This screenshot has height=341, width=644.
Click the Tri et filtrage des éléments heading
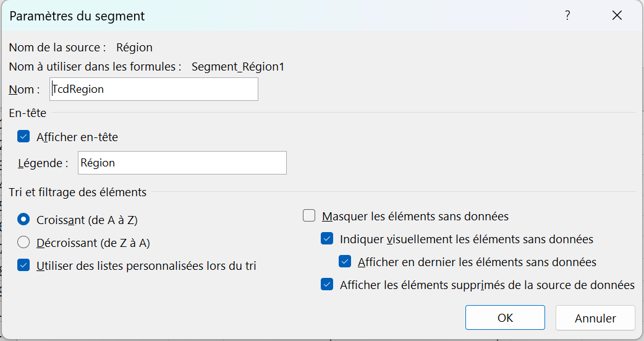click(78, 192)
